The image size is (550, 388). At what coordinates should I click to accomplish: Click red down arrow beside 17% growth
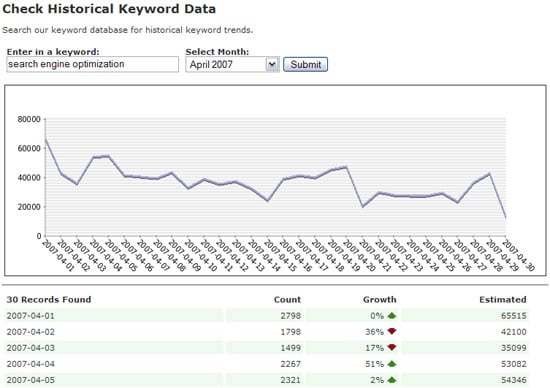tap(392, 348)
